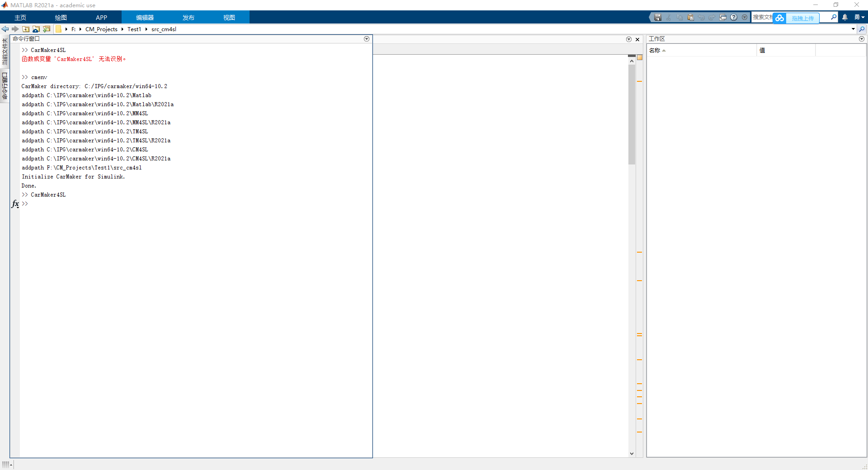
Task: Click the Paste clipboard icon
Action: (690, 18)
